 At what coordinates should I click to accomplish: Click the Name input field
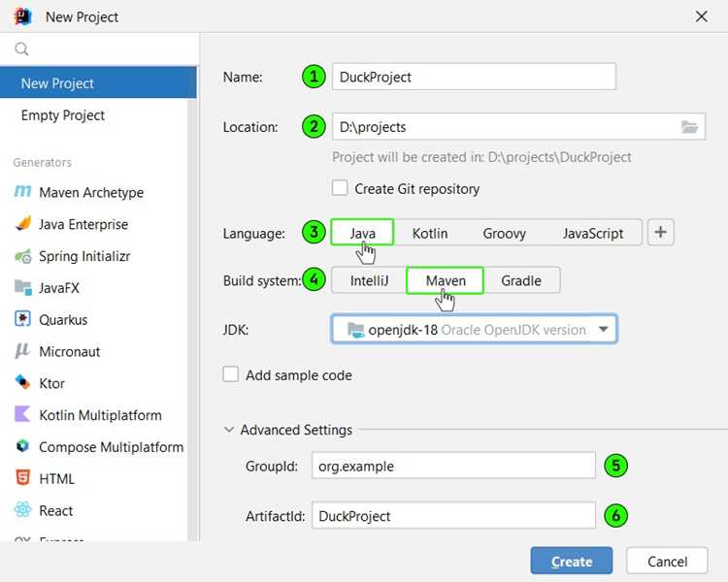(474, 77)
